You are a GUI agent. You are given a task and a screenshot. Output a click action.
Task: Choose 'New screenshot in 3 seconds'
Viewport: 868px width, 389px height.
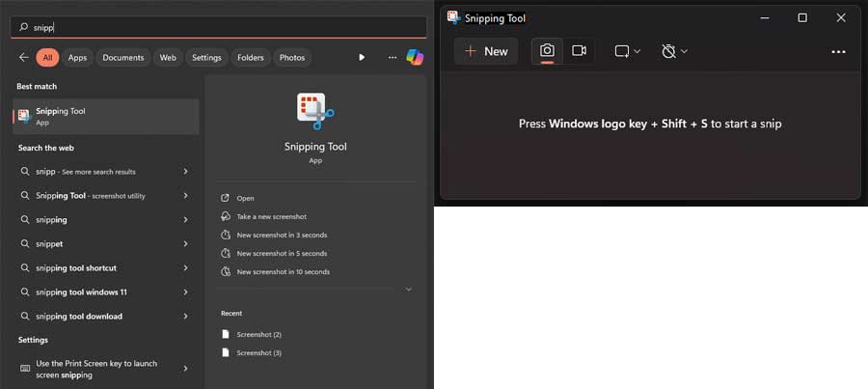282,235
